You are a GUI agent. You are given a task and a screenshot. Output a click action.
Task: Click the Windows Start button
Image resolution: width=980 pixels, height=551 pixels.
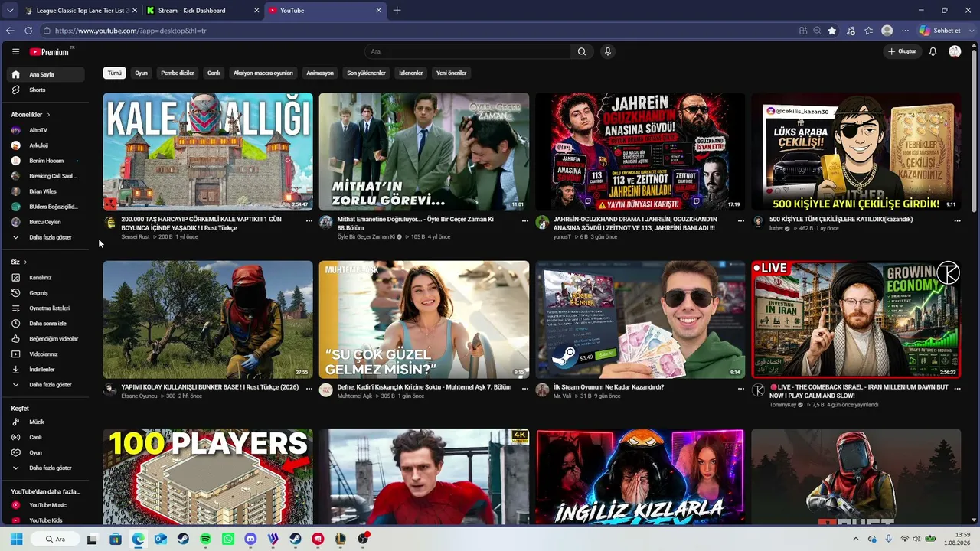tap(16, 539)
